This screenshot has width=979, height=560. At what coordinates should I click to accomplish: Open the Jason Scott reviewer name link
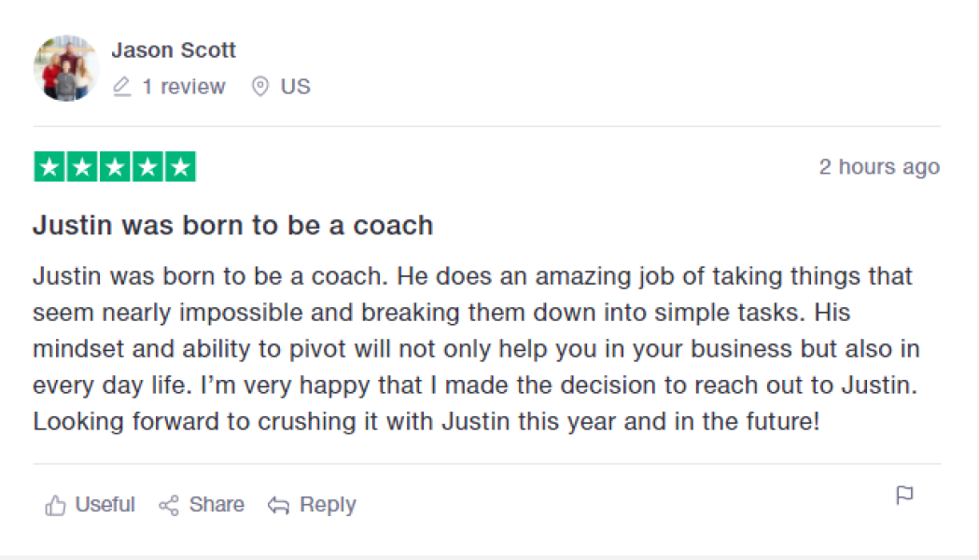174,50
